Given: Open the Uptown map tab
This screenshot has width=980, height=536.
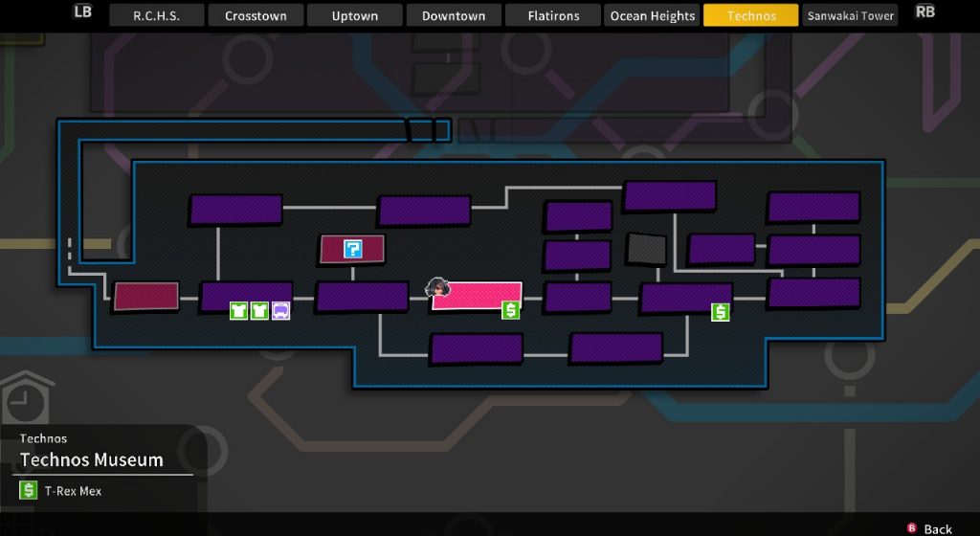Looking at the screenshot, I should (354, 15).
